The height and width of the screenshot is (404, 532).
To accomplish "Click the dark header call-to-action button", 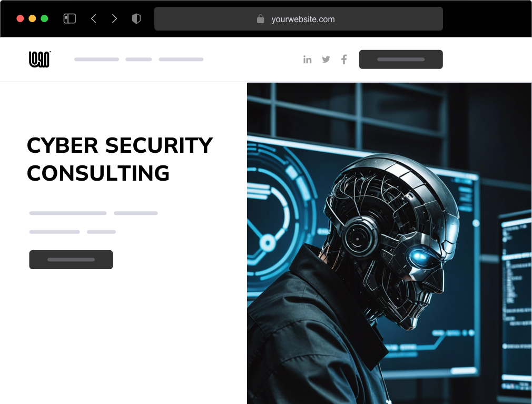I will pyautogui.click(x=401, y=60).
